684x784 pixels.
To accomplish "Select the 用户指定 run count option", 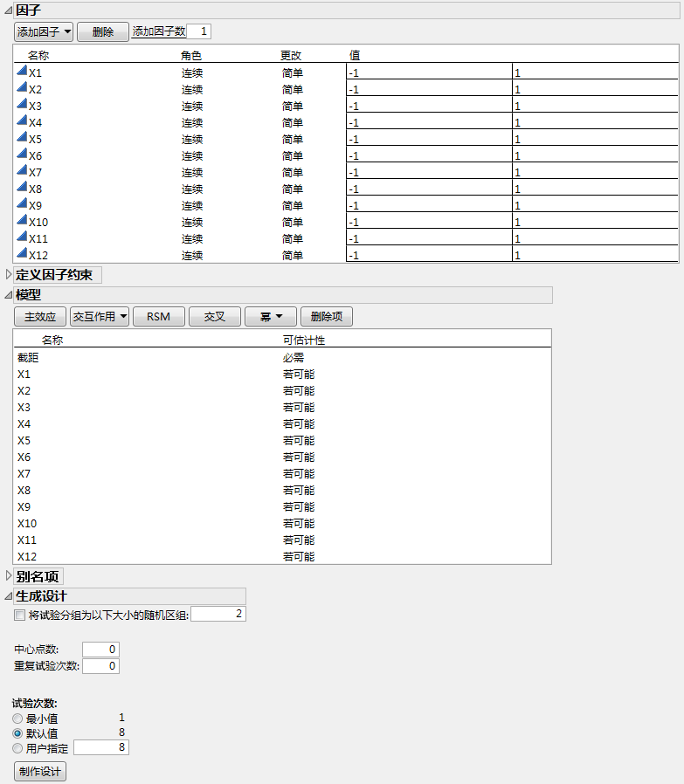I will pyautogui.click(x=17, y=748).
